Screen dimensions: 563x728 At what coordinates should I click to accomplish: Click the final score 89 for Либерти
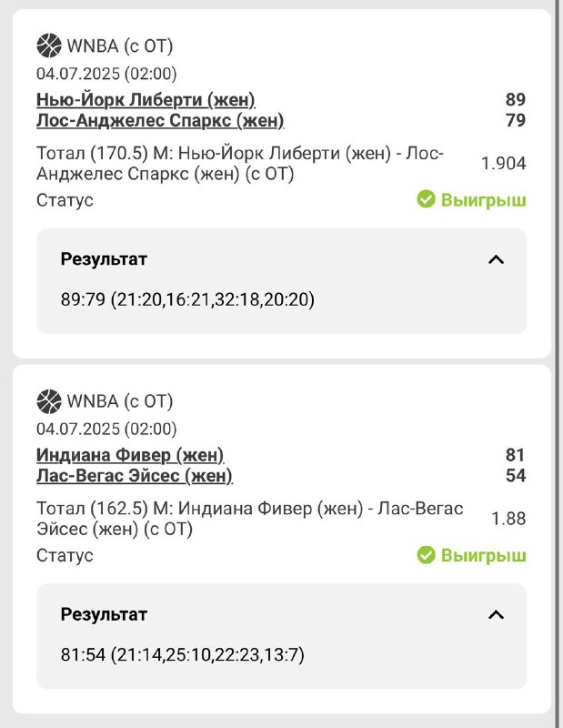tap(516, 99)
